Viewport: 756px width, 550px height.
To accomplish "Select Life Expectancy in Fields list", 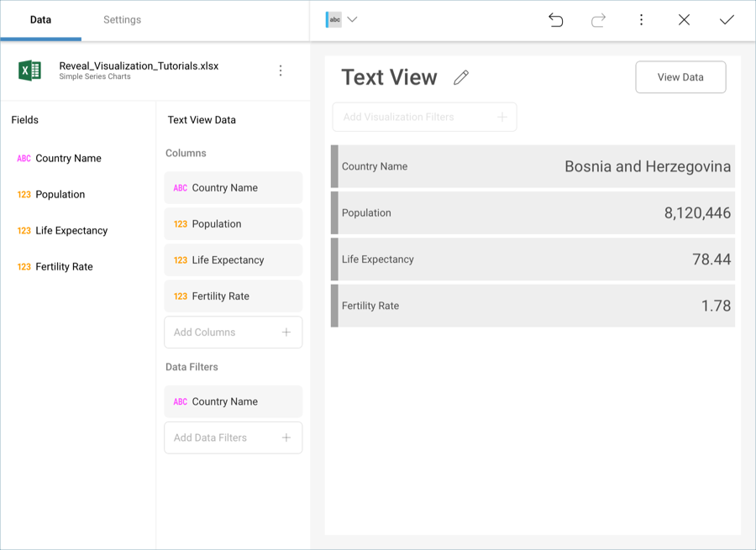I will [71, 231].
